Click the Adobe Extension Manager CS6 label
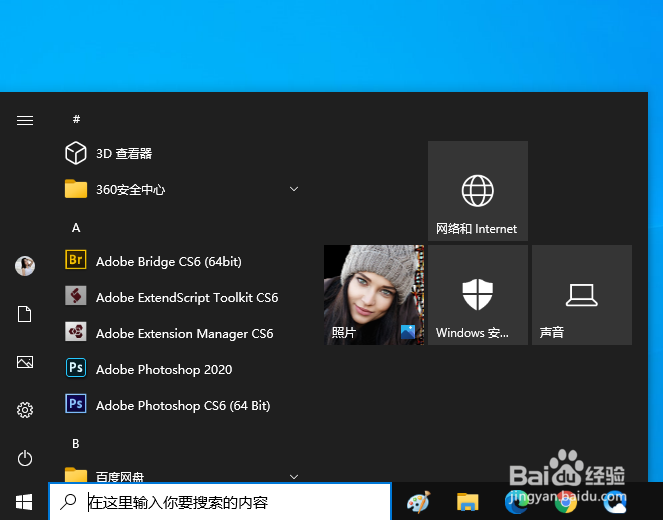The image size is (663, 520). coord(184,334)
